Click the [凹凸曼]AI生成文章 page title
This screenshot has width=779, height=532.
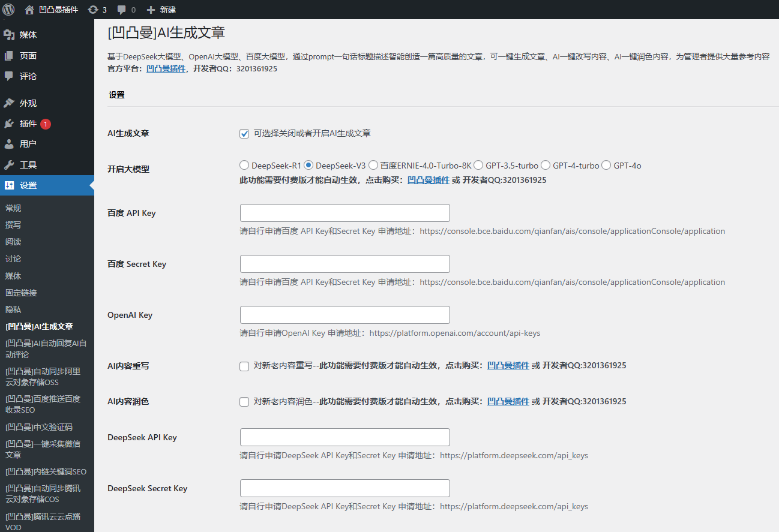166,32
